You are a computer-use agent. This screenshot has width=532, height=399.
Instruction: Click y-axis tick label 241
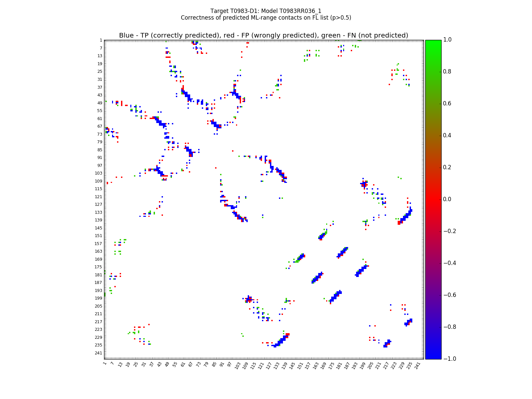click(x=98, y=353)
